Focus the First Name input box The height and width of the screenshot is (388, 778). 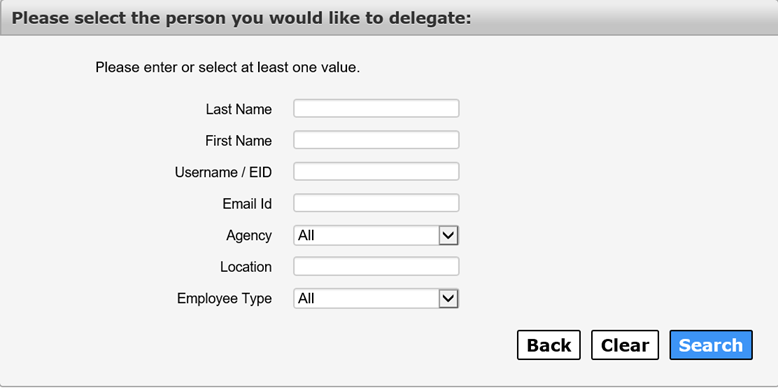coord(376,140)
